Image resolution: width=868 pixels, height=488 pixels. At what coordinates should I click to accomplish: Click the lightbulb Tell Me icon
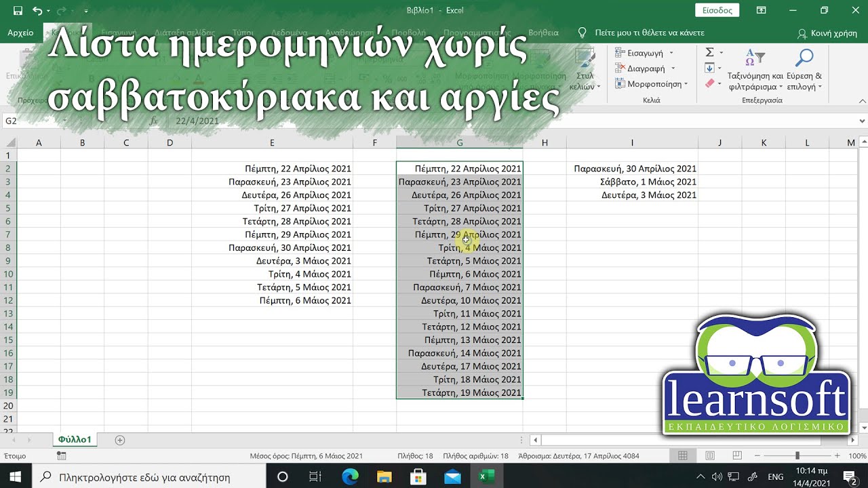coord(582,33)
